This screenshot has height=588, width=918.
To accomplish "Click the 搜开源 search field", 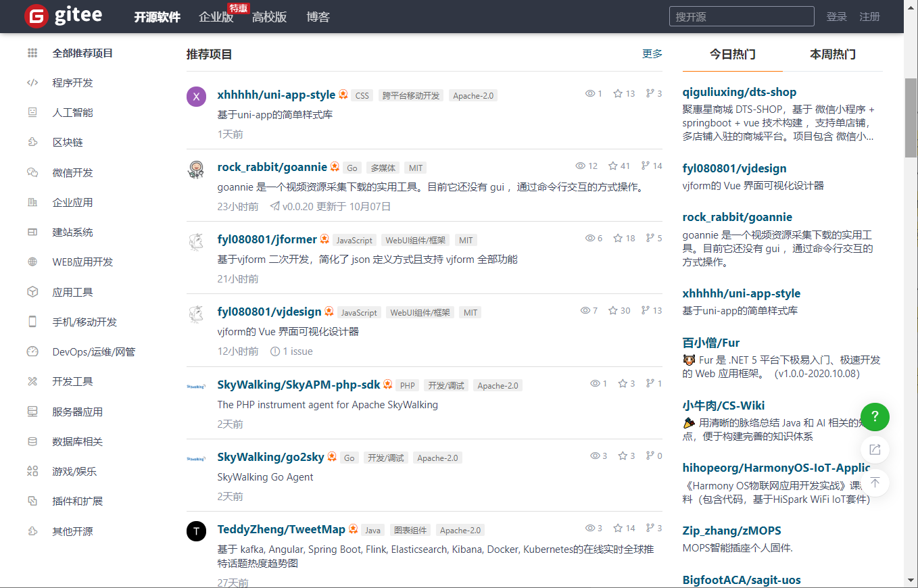I will [742, 16].
